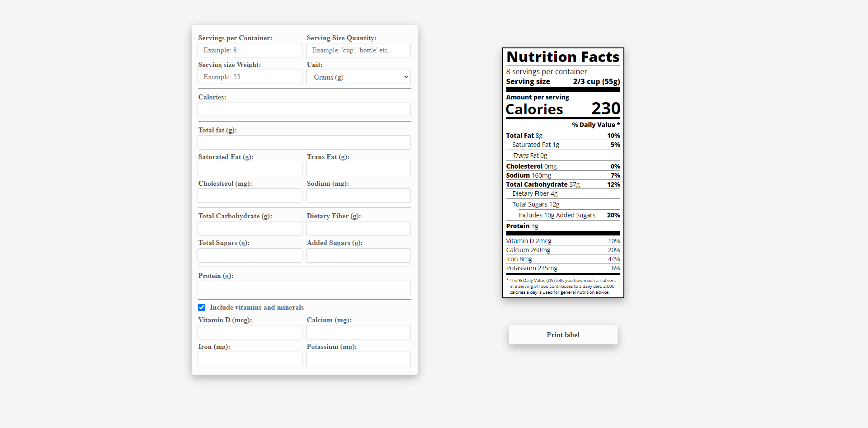Select the Dietary Fiber (g) field

tap(359, 228)
